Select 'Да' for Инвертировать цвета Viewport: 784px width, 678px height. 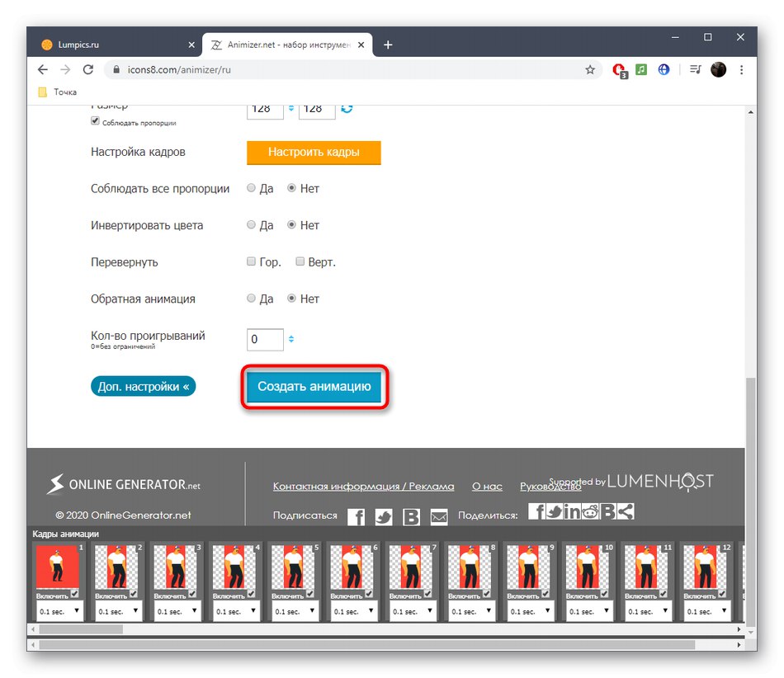click(x=251, y=224)
